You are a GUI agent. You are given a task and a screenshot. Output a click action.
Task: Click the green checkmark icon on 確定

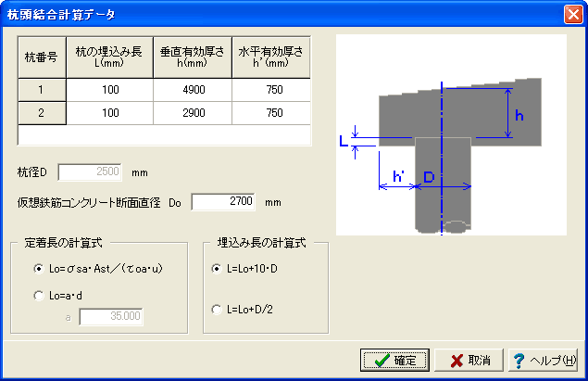(382, 361)
